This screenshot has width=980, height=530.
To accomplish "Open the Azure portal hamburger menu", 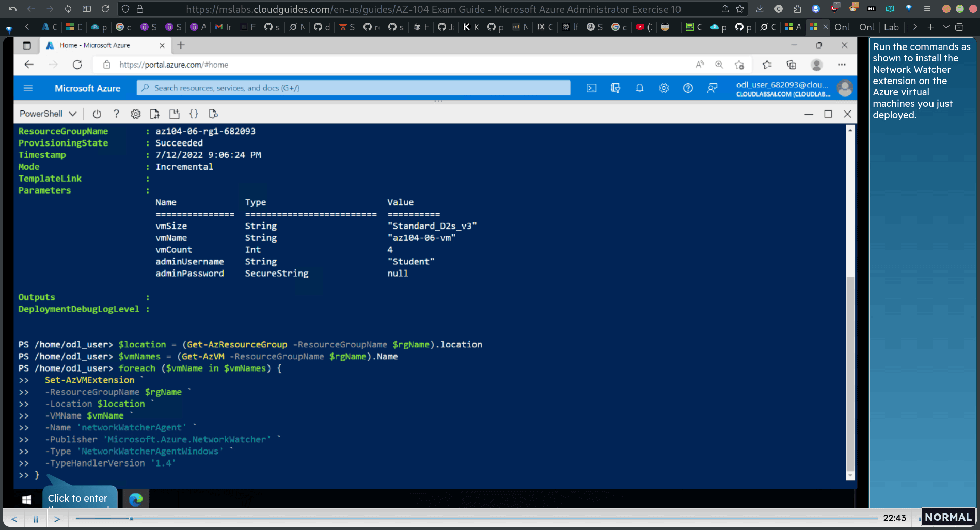I will point(28,88).
